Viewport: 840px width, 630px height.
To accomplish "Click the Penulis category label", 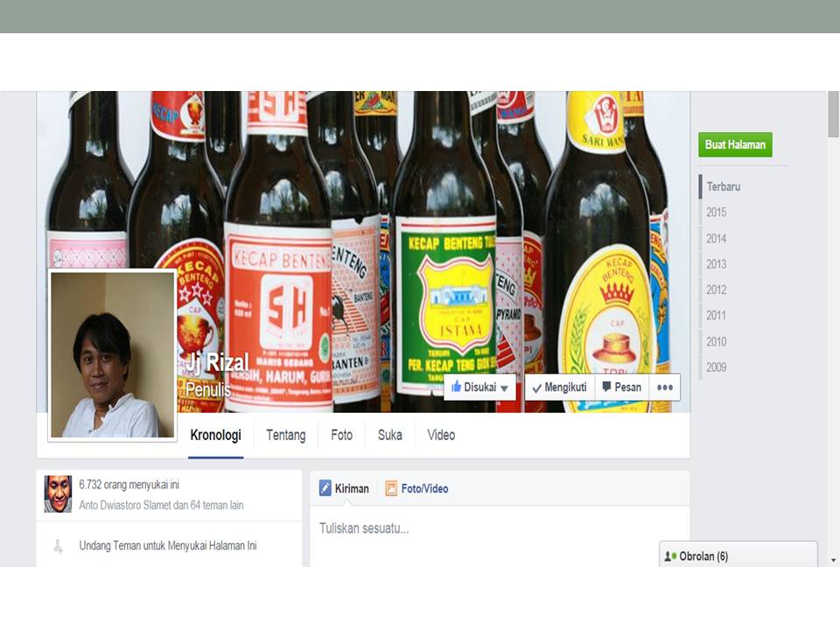I will (208, 388).
